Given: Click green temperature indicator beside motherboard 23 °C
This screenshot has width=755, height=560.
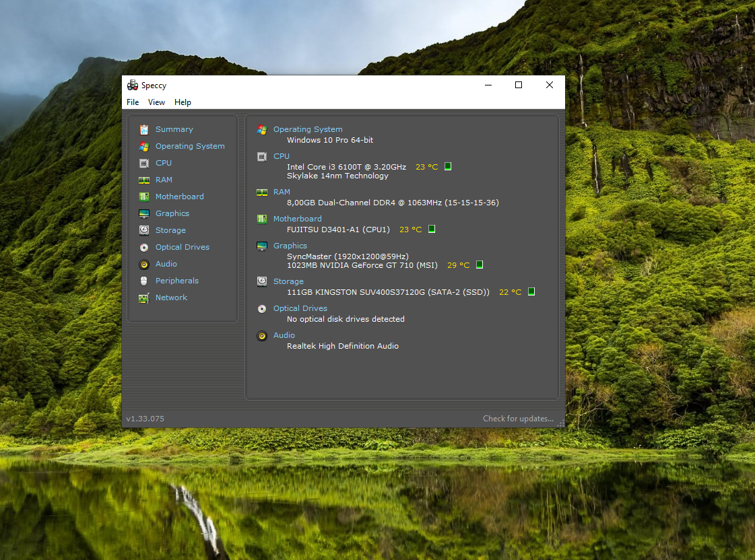Looking at the screenshot, I should [432, 229].
